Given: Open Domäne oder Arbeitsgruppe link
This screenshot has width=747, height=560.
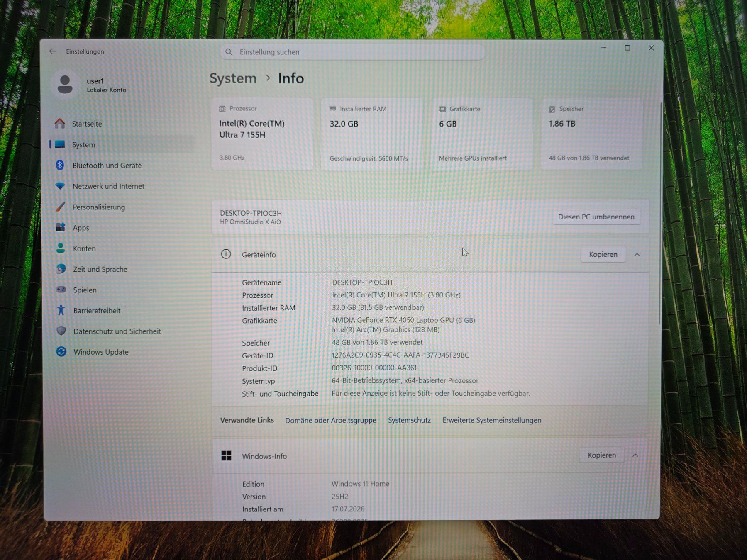Looking at the screenshot, I should pyautogui.click(x=331, y=420).
